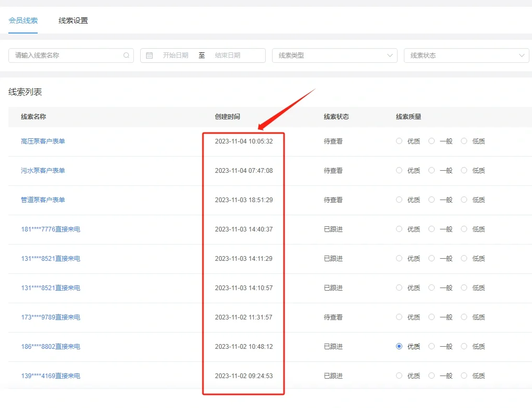This screenshot has width=532, height=408.
Task: Open the 131****8521直接来电 lead created 14:11:29
Action: [51, 259]
